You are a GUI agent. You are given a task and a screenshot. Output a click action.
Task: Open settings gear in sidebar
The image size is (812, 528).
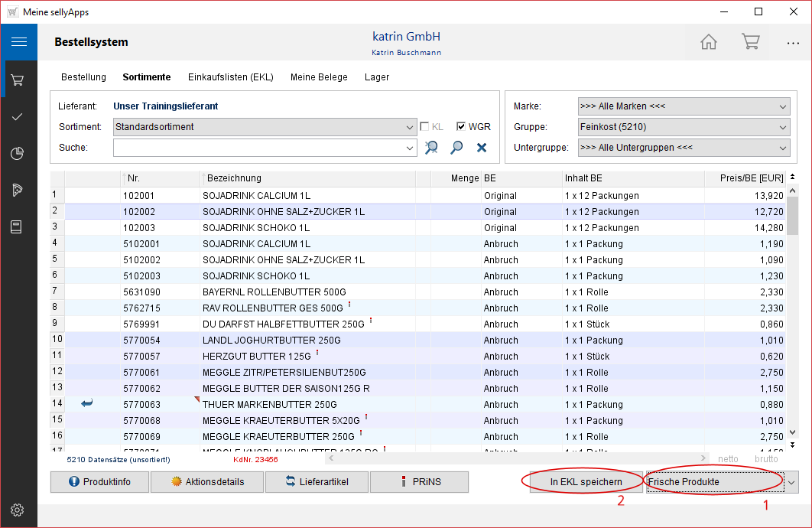point(18,510)
